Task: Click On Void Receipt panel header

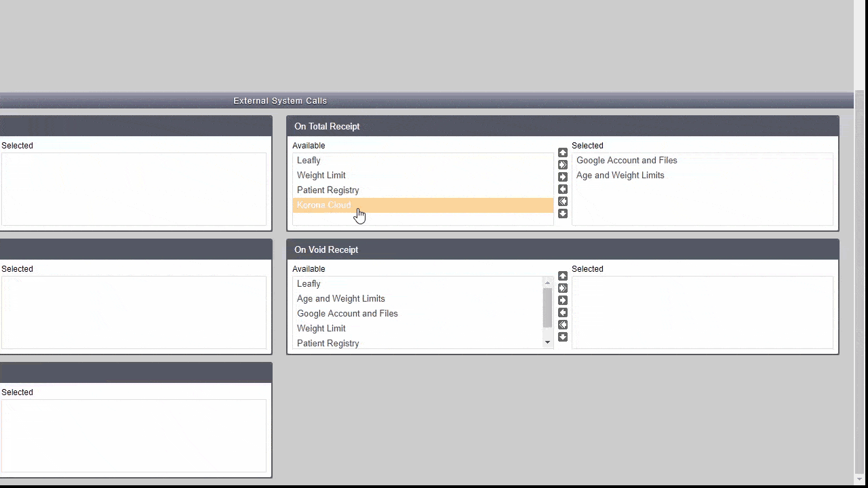Action: (x=563, y=249)
